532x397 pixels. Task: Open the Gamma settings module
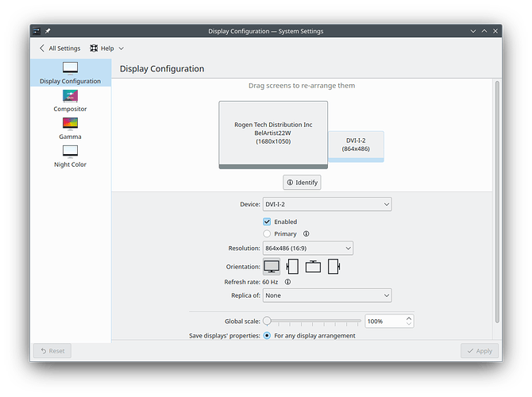tap(70, 128)
